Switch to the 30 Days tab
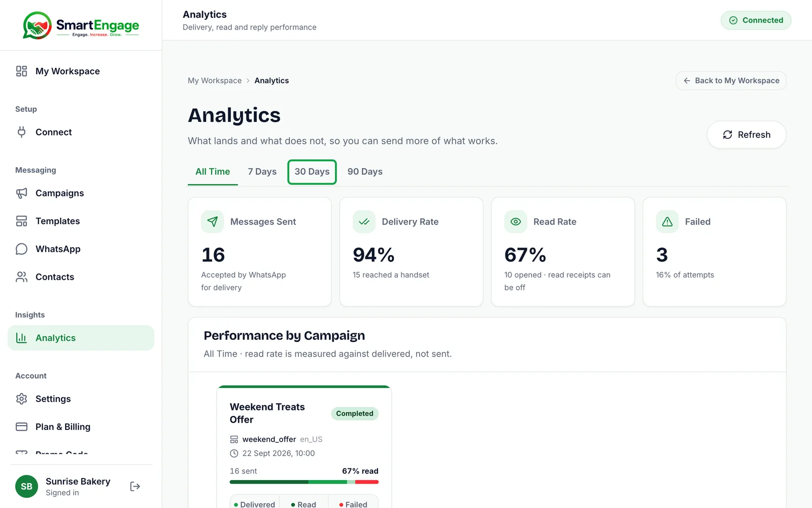 click(312, 172)
